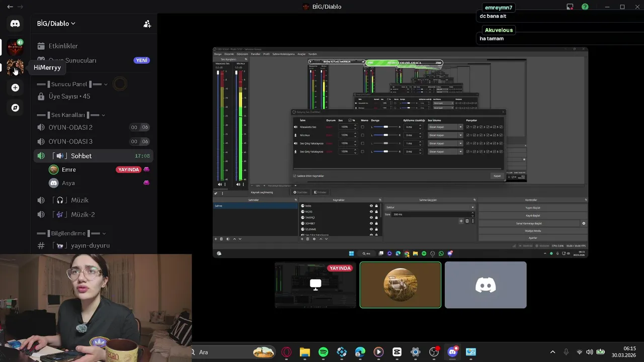Open the green help icon in title bar

(x=585, y=7)
